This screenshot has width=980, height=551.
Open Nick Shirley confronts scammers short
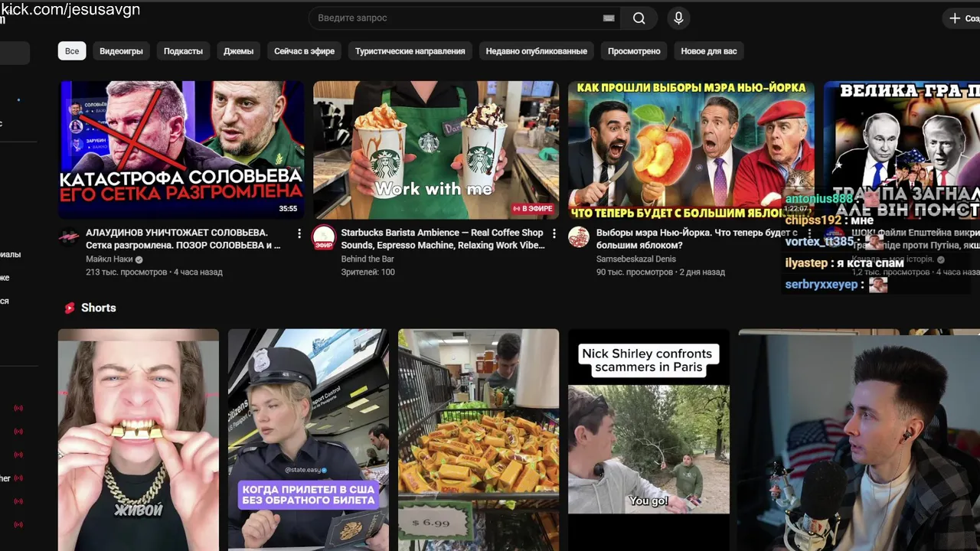648,440
